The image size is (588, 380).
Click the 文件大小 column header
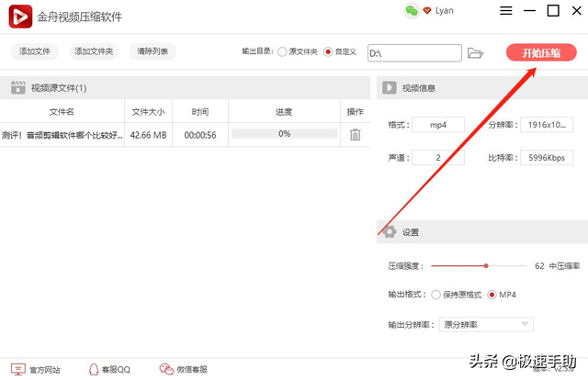148,111
